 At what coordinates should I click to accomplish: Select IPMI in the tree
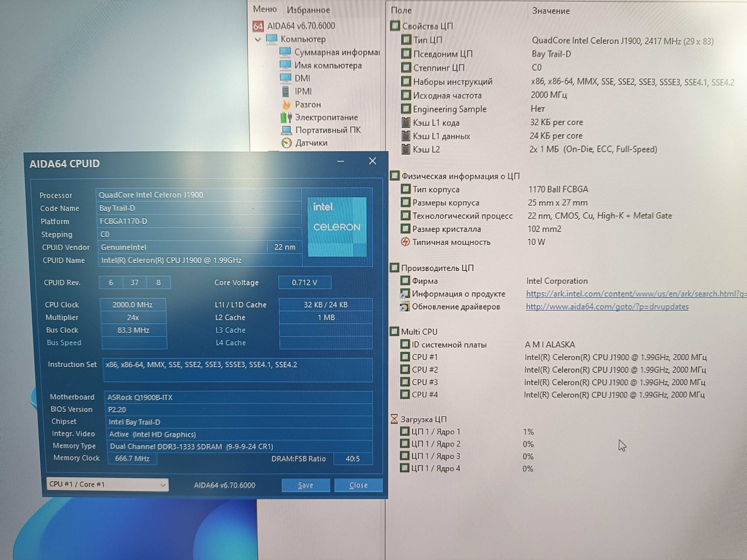(303, 92)
